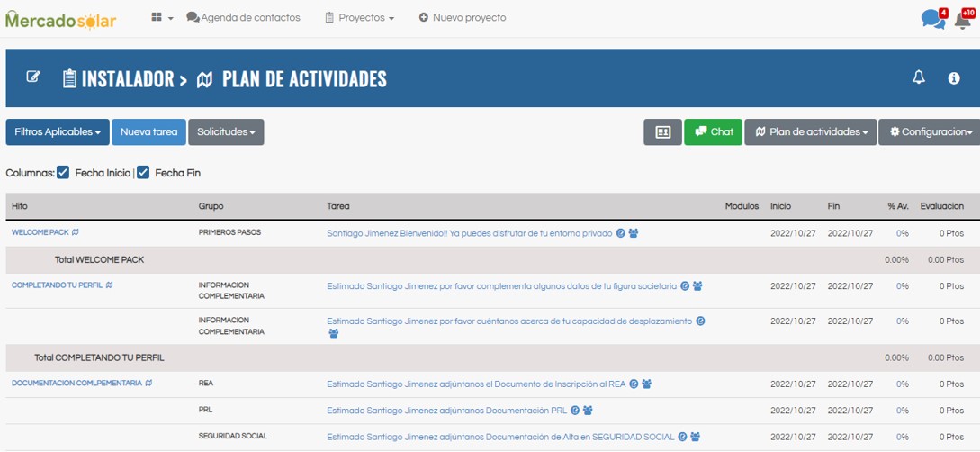Click the users icon on PRL documentation task
The width and height of the screenshot is (980, 452).
click(588, 411)
